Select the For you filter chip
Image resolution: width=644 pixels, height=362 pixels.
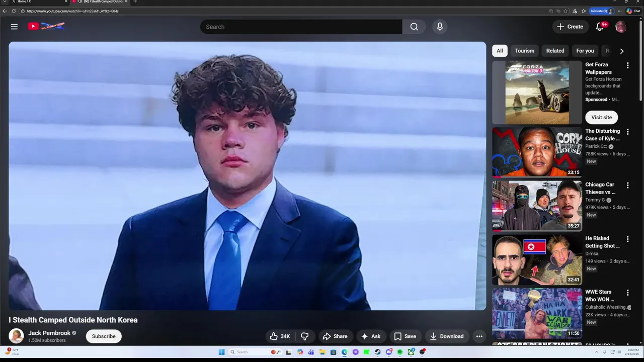pyautogui.click(x=585, y=51)
